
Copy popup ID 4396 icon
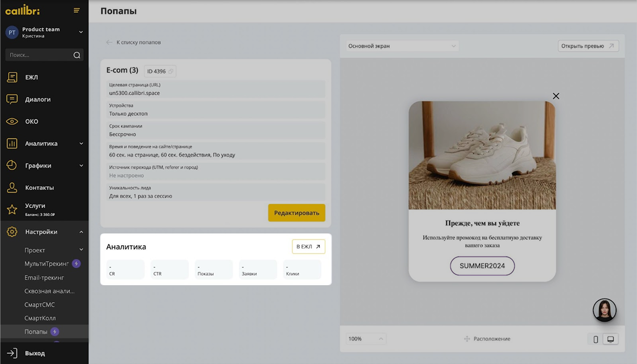[171, 71]
